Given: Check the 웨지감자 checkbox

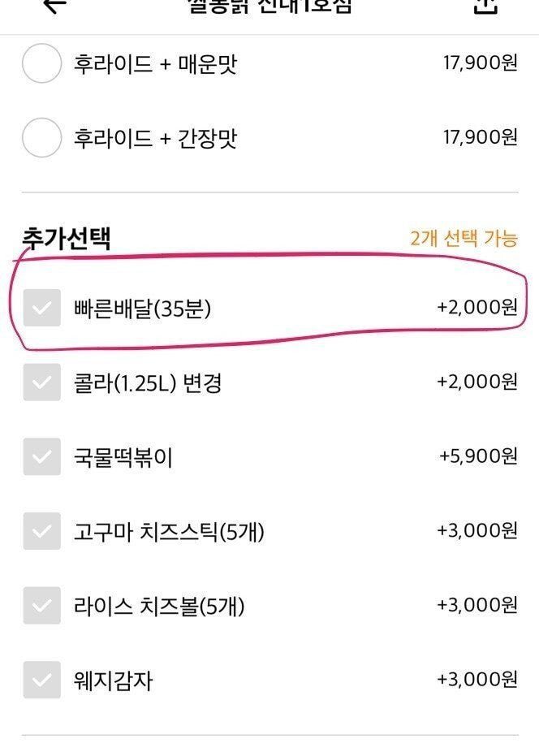Looking at the screenshot, I should [x=42, y=680].
